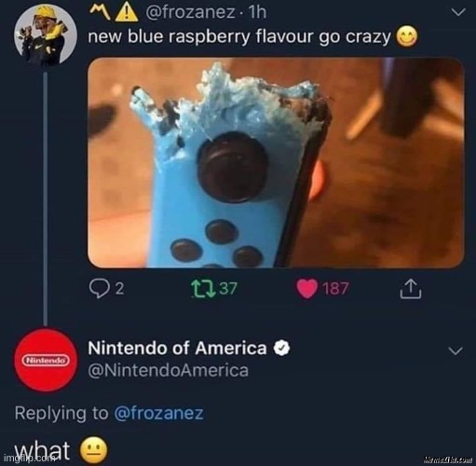
Task: Click the 187 likes count
Action: tap(336, 289)
